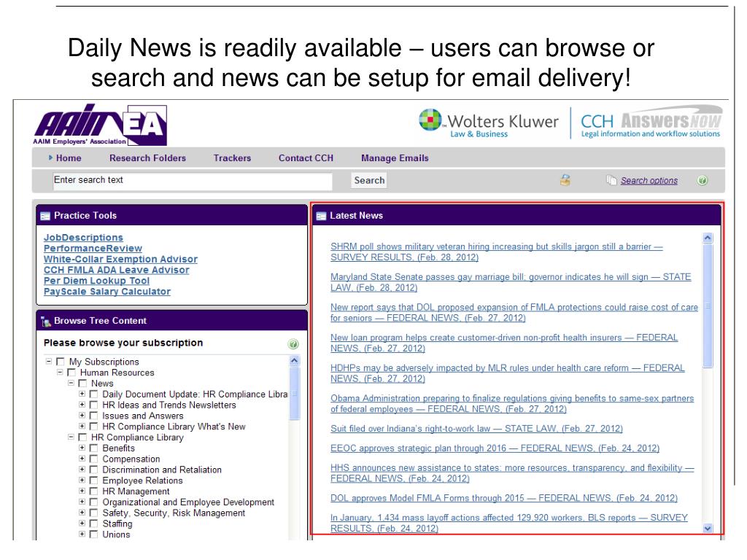Expand Discrimination and Retaliation node

pos(82,469)
